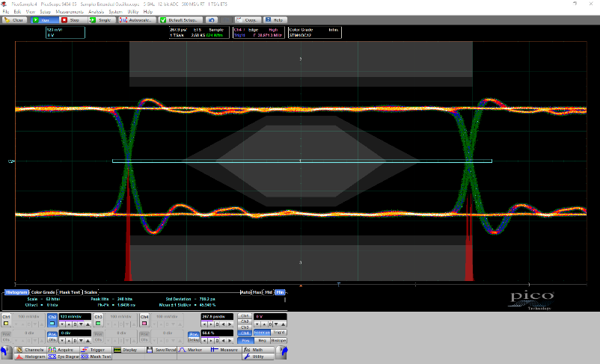Switch to the Color Grade tab

click(x=43, y=292)
